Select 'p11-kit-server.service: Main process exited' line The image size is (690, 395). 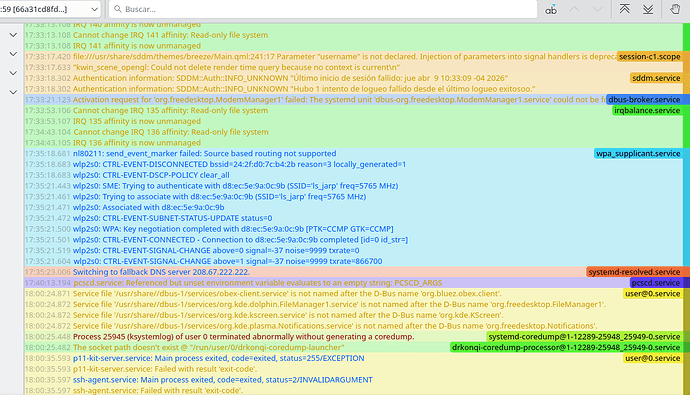[219, 358]
